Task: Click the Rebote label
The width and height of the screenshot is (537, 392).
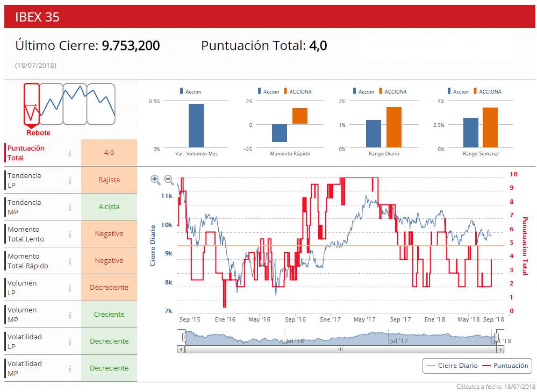Action: (38, 133)
